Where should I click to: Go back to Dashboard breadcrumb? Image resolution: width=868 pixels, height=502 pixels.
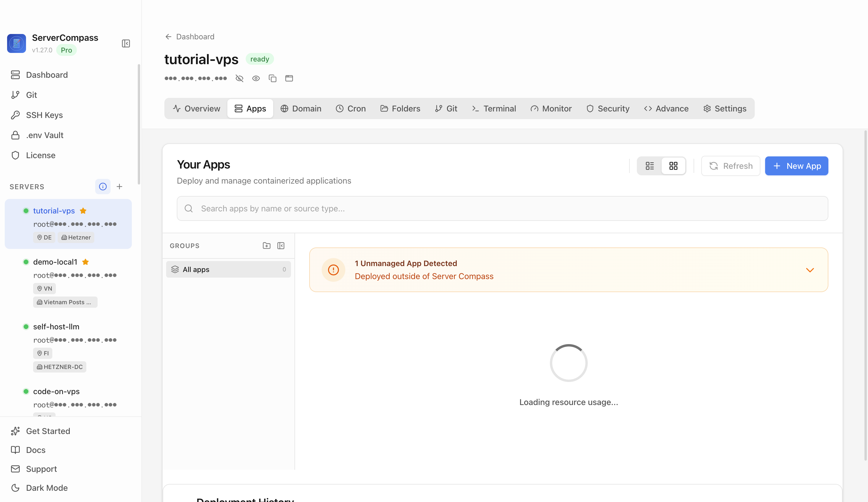[x=190, y=37]
